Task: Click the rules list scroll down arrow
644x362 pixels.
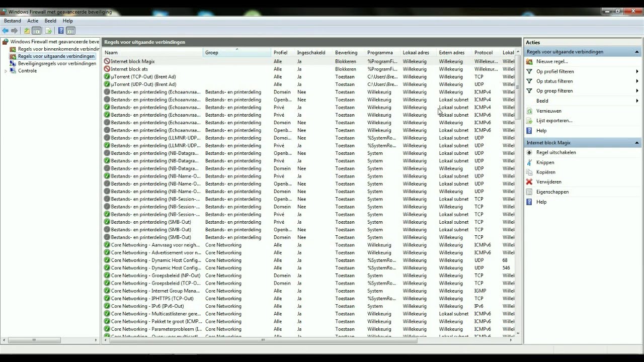Action: pyautogui.click(x=518, y=333)
